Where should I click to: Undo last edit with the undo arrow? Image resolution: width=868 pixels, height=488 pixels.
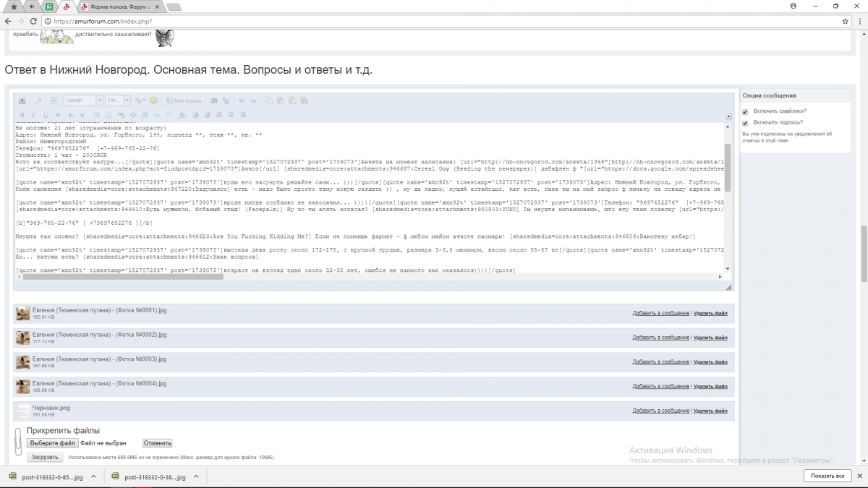[x=242, y=100]
